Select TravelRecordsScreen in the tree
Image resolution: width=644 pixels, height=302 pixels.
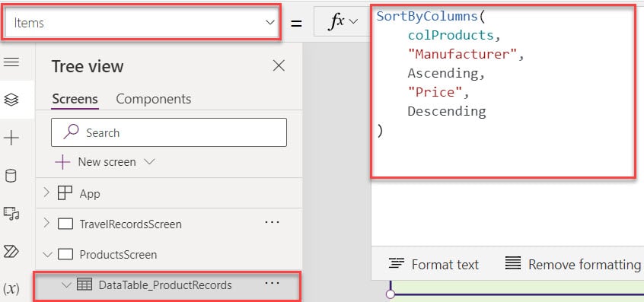131,224
